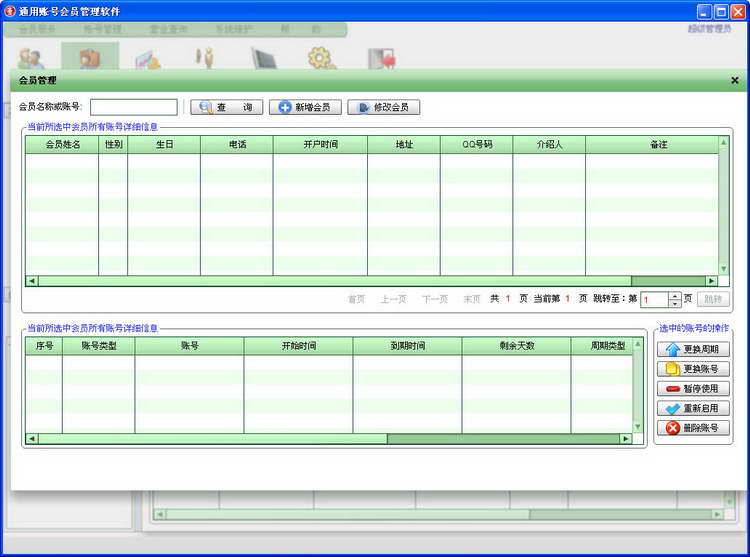Viewport: 750px width, 557px height.
Task: Sort by 备注 column header
Action: tap(652, 144)
